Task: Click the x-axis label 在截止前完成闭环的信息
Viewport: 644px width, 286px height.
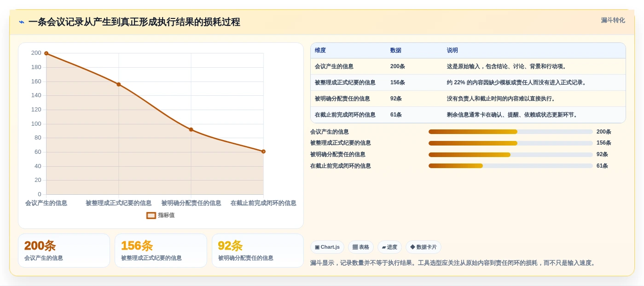Action: [263, 203]
